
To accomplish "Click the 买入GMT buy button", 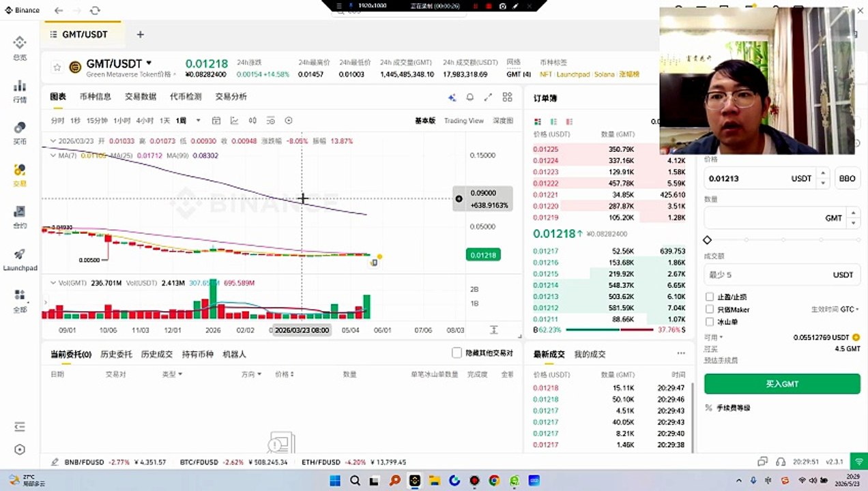I will tap(782, 384).
